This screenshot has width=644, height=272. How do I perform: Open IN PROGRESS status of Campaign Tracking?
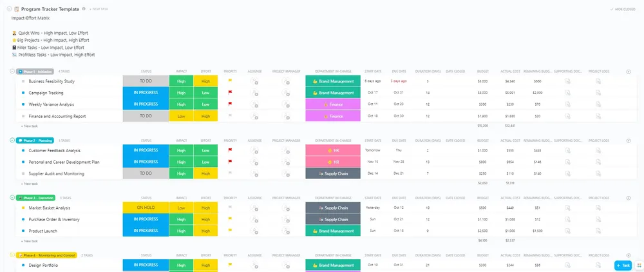[x=146, y=93]
